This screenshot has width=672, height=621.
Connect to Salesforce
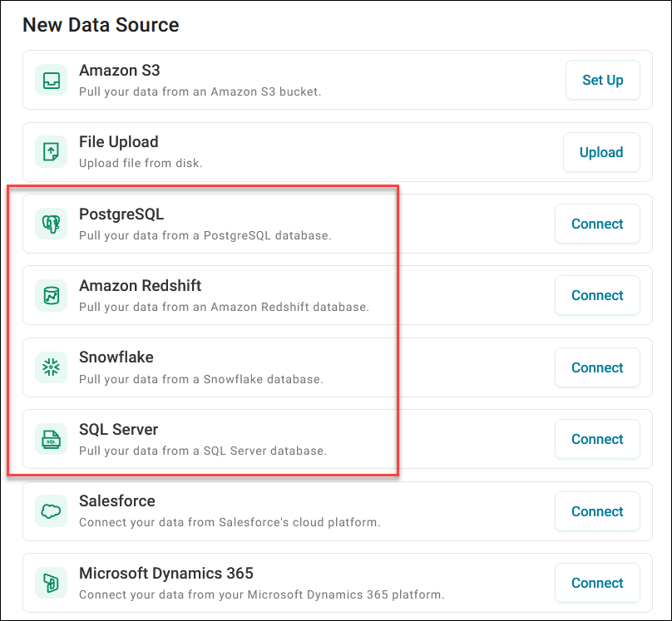pos(597,511)
